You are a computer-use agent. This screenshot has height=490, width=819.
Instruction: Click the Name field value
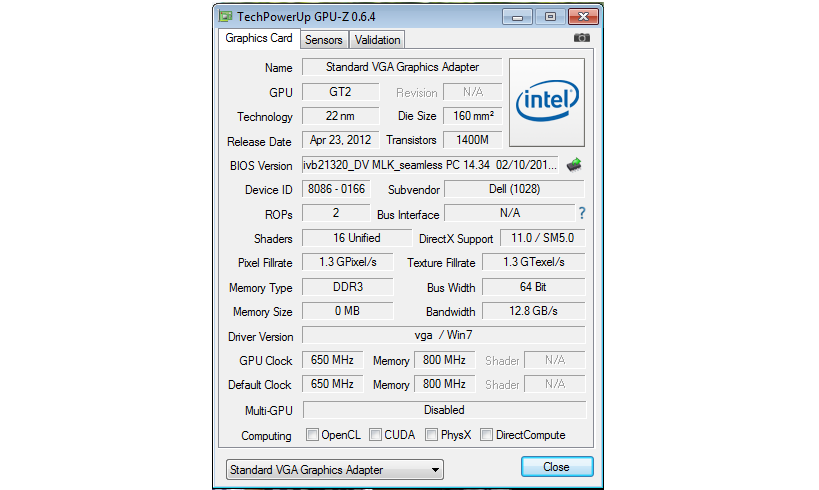click(x=401, y=67)
